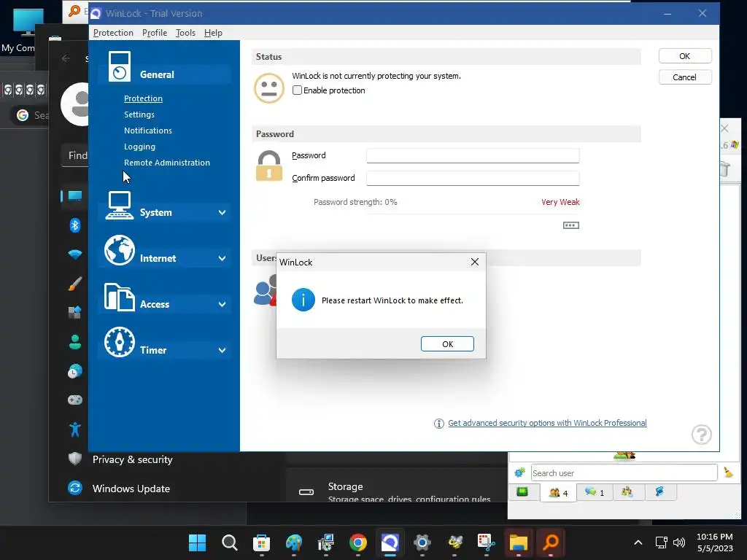Open WinLock from the taskbar
This screenshot has width=747, height=560.
point(390,542)
